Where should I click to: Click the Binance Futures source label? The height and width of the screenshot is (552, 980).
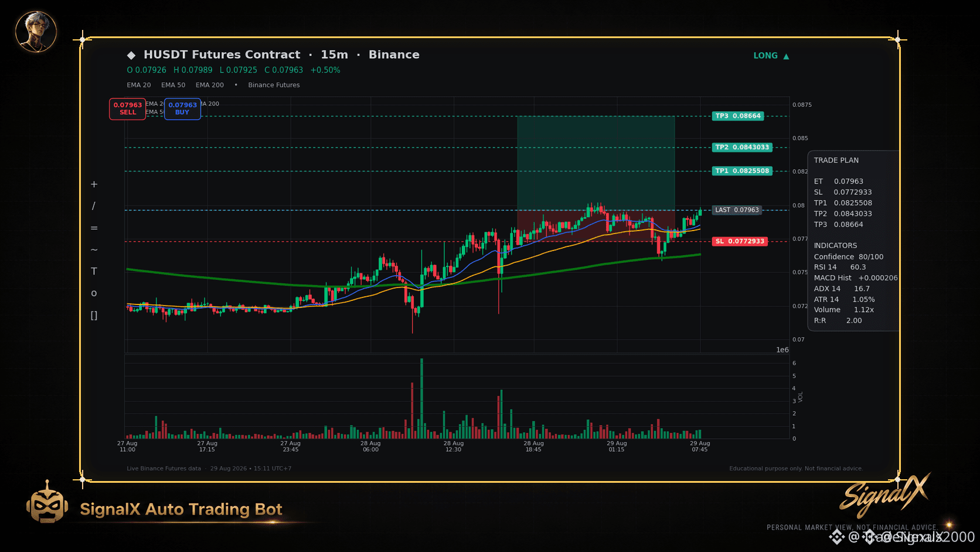pos(274,85)
